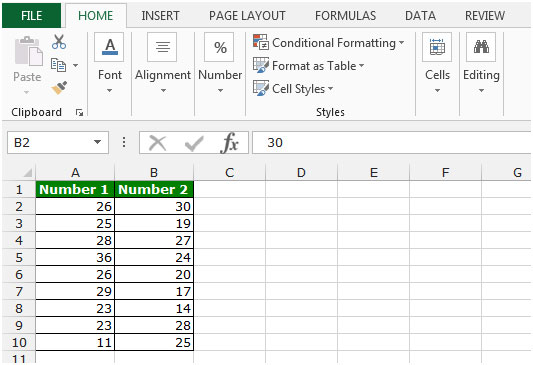533x365 pixels.
Task: Switch to the HOME tab
Action: (x=96, y=16)
